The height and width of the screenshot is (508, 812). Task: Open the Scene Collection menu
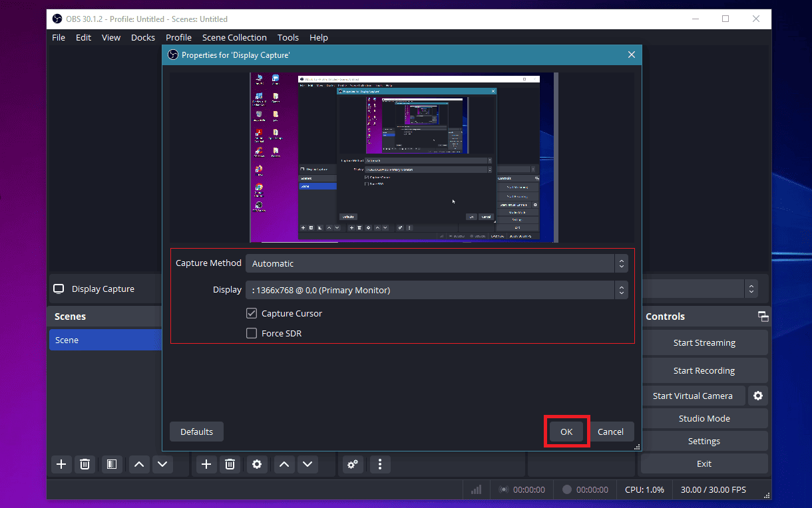pos(234,37)
